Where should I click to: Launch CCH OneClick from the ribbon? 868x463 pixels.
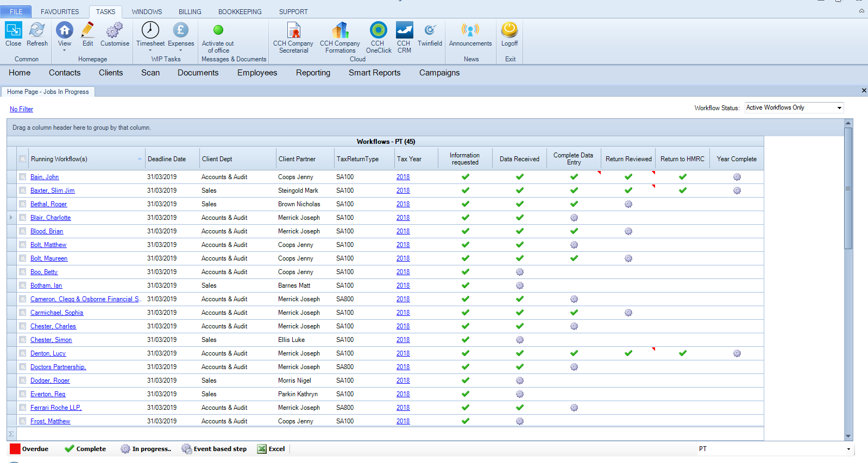pyautogui.click(x=378, y=31)
